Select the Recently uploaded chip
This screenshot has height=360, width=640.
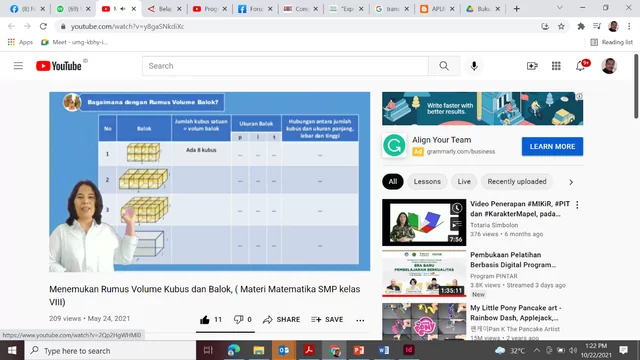click(x=517, y=182)
